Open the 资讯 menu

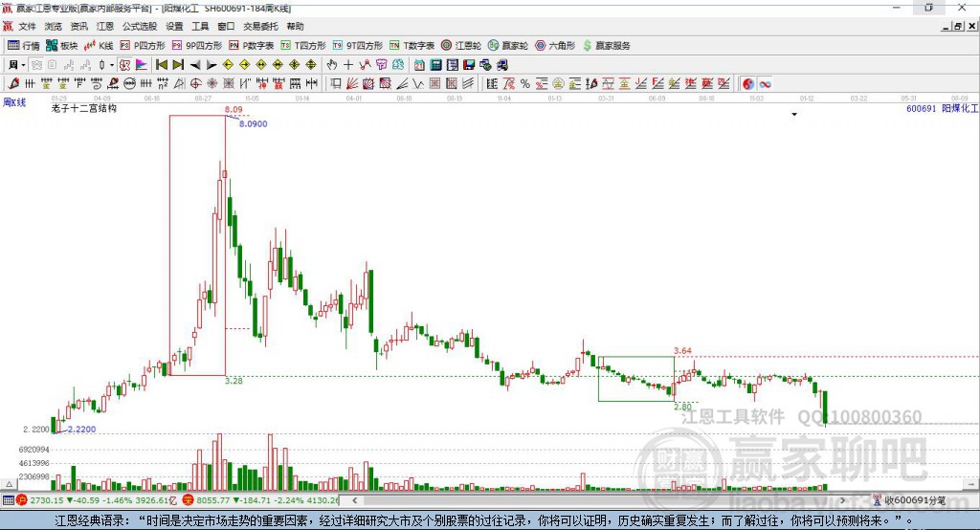(x=78, y=26)
